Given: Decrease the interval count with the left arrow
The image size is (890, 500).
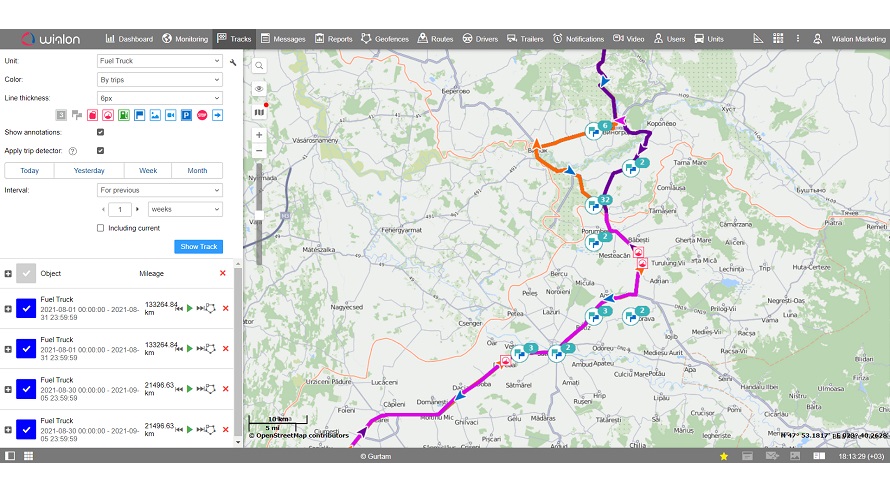Looking at the screenshot, I should tap(103, 209).
